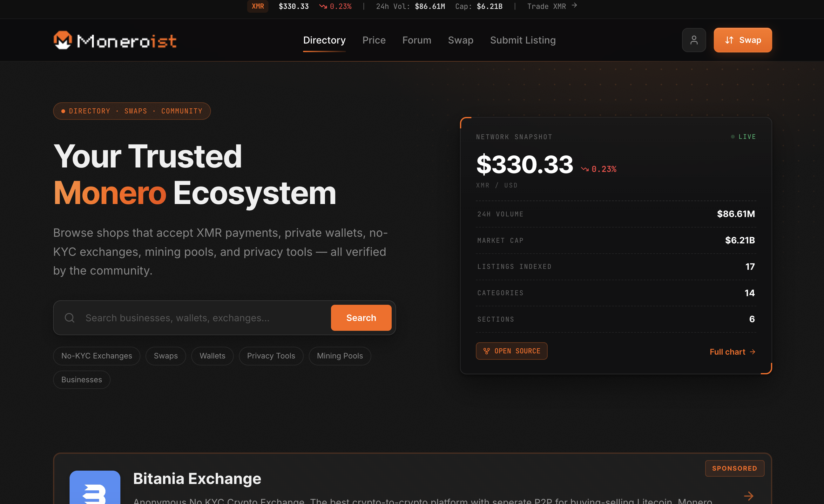
Task: Select the No-KYC Exchanges filter chip
Action: [x=97, y=356]
